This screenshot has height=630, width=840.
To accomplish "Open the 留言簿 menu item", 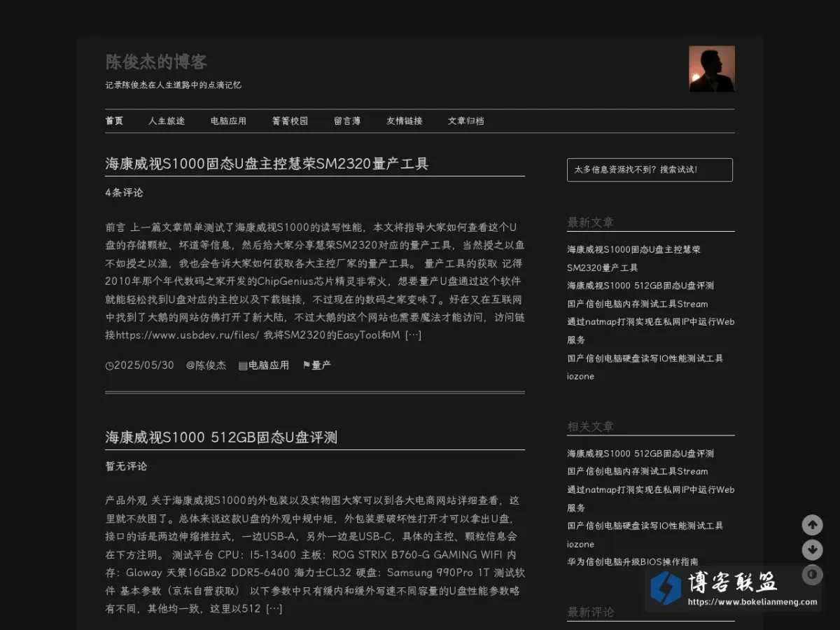I will tap(347, 121).
